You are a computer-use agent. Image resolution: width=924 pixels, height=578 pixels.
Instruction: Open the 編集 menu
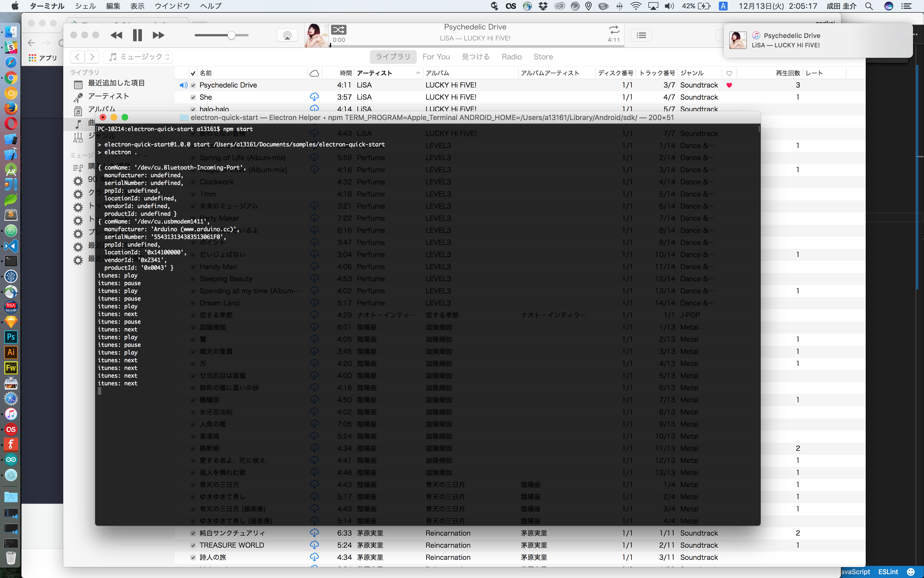(x=113, y=6)
